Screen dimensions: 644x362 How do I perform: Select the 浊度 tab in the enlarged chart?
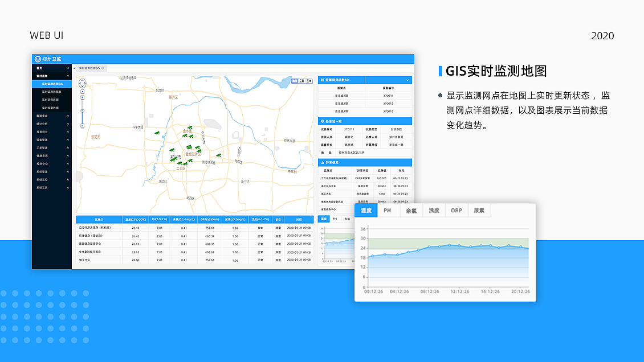click(x=434, y=211)
